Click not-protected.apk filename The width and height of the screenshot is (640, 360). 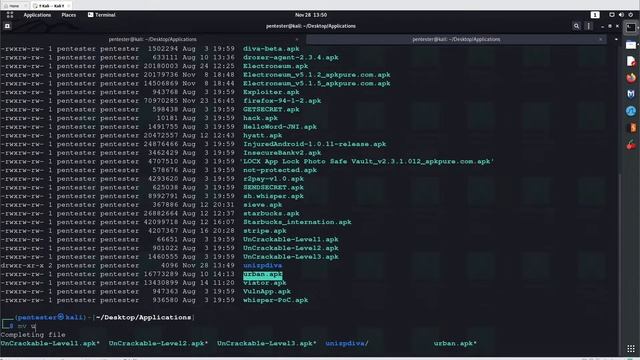tap(280, 170)
